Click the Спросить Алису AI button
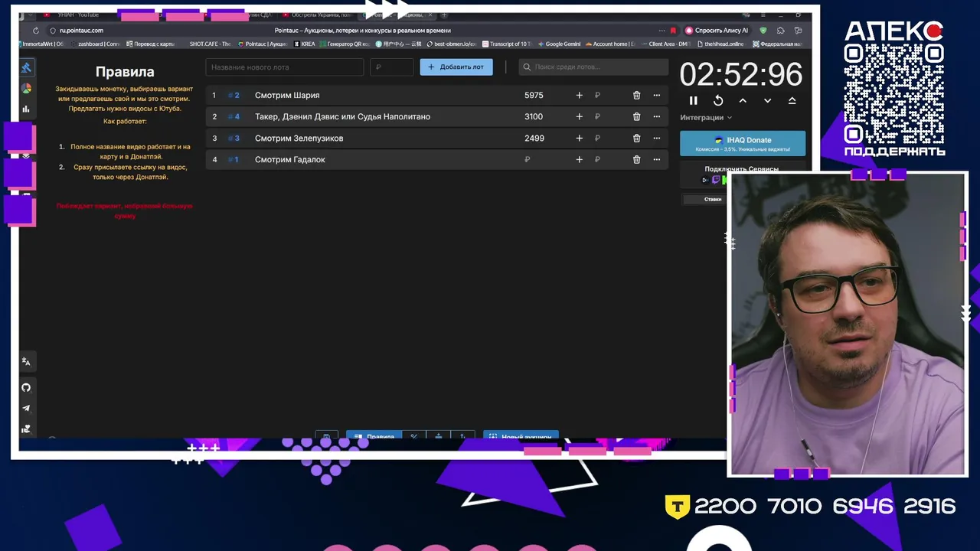Screen dimensions: 980x551 (x=716, y=31)
